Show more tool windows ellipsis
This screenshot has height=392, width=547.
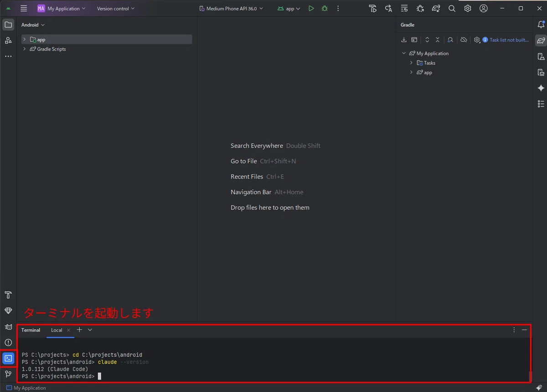click(8, 56)
